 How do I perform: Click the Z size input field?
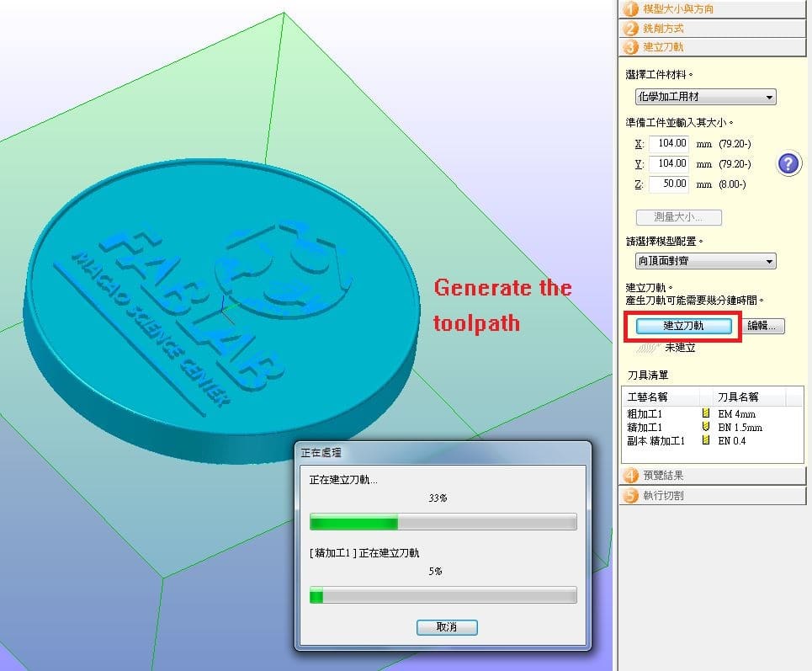tap(669, 184)
